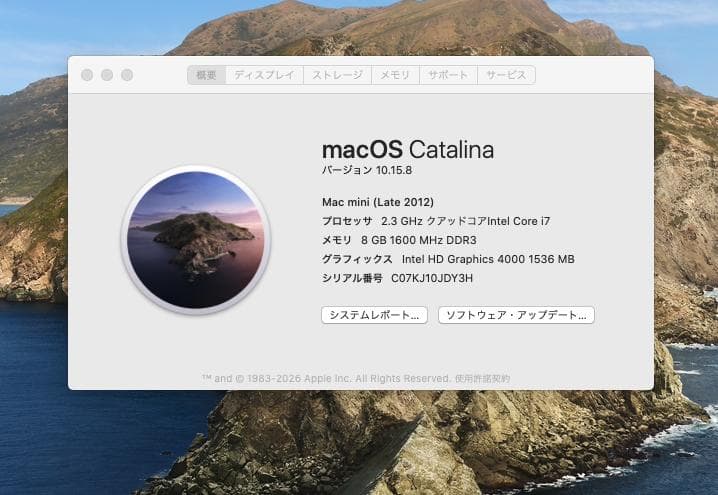Click the システムレポート... button
Viewport: 718px width, 495px height.
(x=375, y=315)
